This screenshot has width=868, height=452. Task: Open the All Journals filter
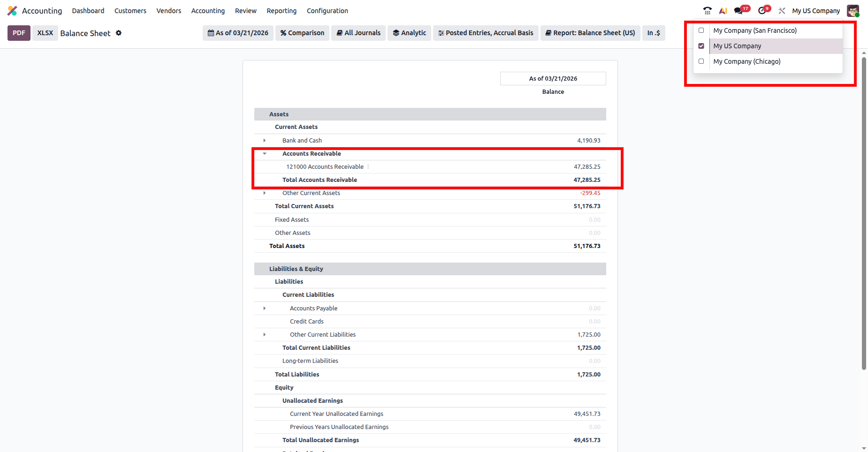coord(358,33)
